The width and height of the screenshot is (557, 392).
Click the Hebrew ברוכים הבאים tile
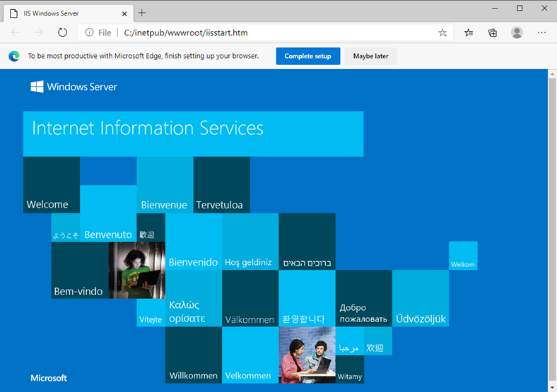coord(307,242)
